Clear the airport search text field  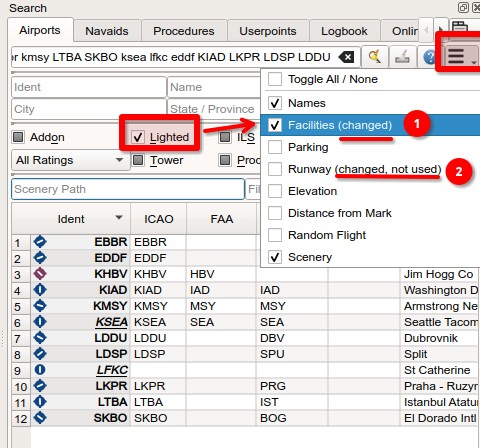click(347, 57)
